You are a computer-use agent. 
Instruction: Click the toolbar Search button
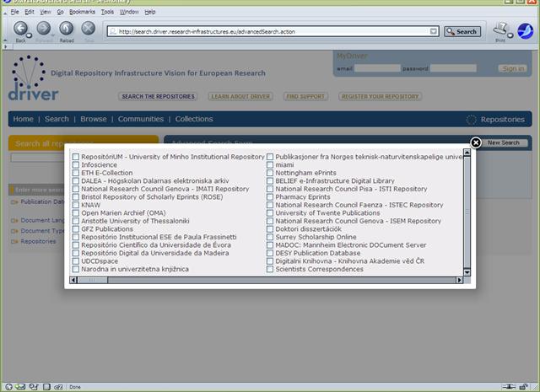[462, 31]
